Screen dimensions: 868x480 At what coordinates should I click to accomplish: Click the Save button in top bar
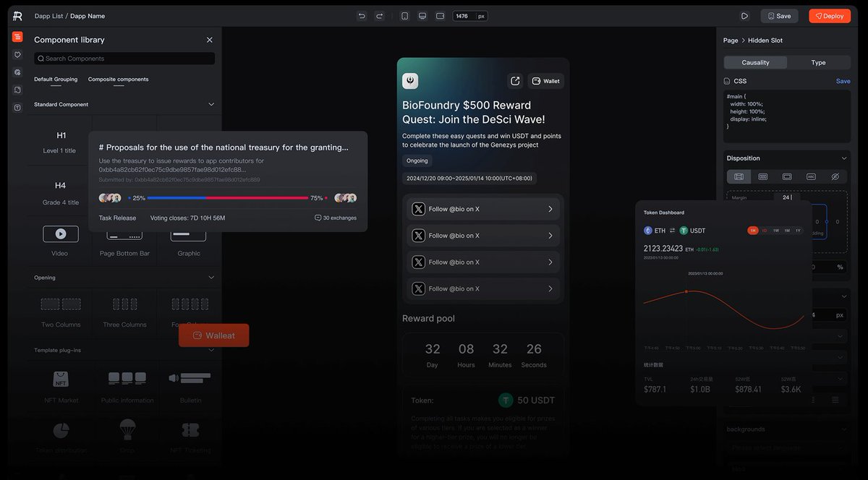point(779,16)
